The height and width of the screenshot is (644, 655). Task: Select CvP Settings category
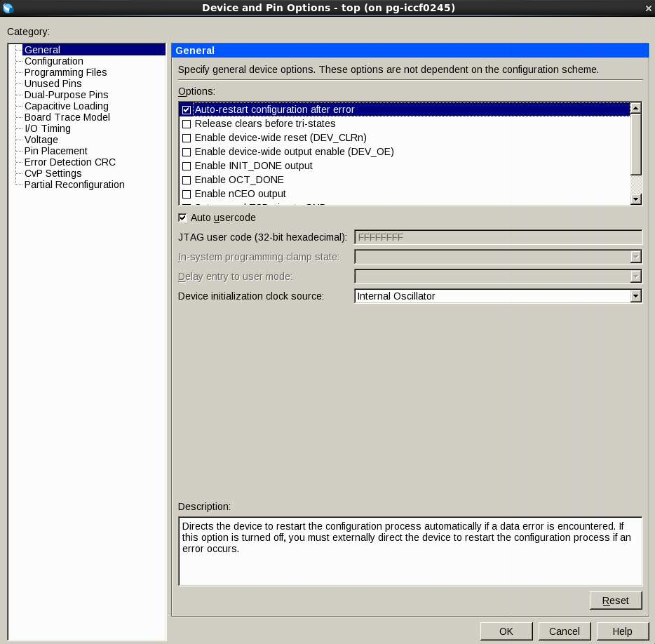(x=53, y=173)
